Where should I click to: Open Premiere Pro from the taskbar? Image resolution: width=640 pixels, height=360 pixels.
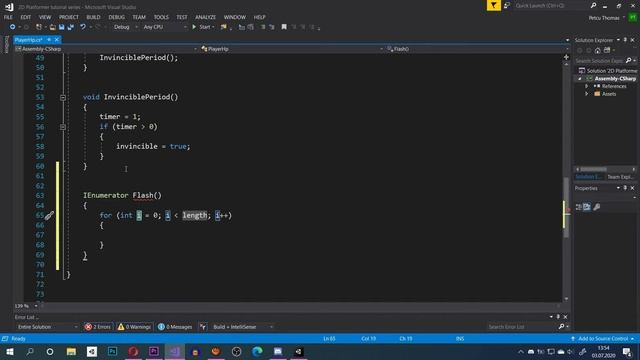pyautogui.click(x=154, y=351)
